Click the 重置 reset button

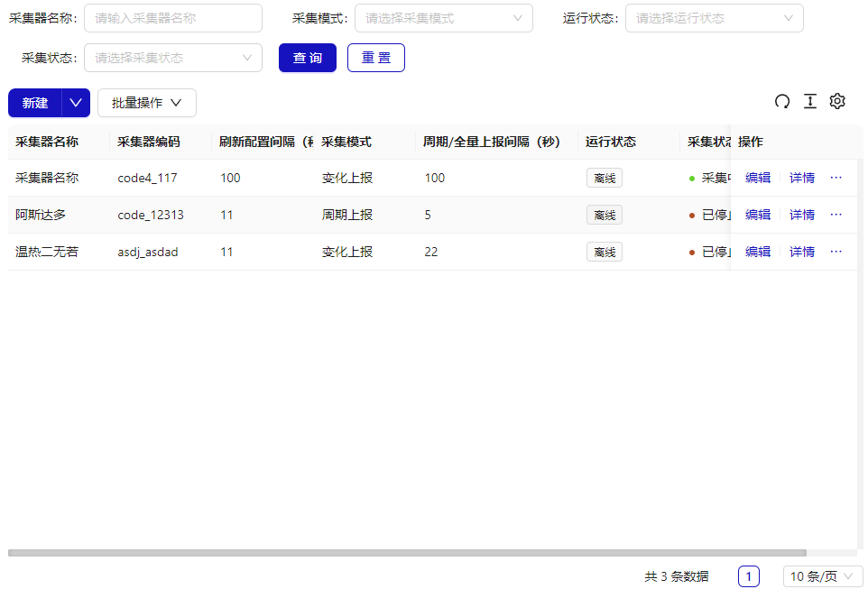click(376, 58)
